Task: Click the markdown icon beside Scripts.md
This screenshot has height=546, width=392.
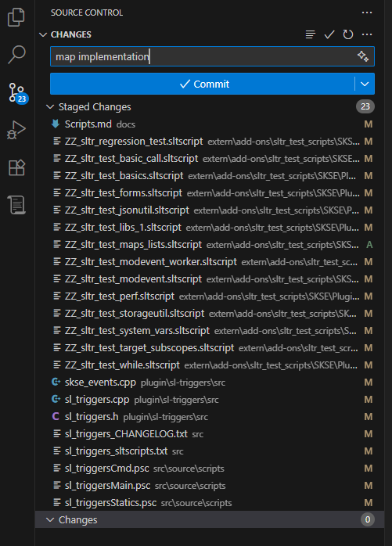Action: click(x=56, y=124)
